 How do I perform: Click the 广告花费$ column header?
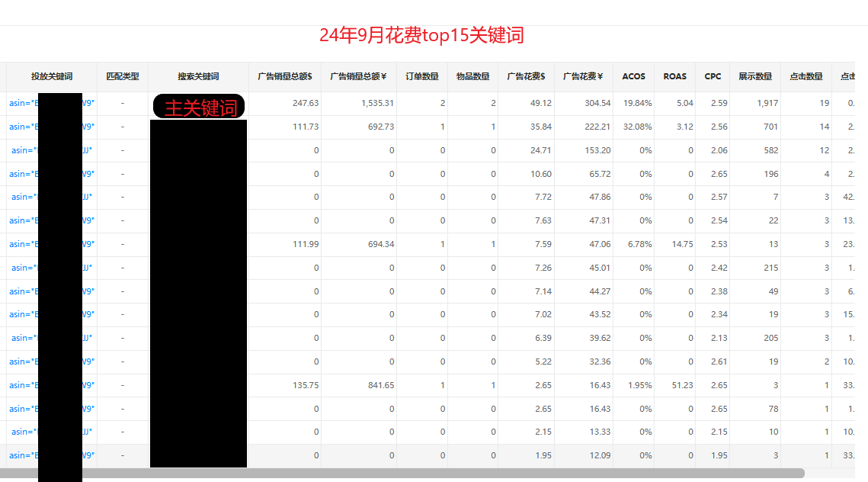pos(526,76)
